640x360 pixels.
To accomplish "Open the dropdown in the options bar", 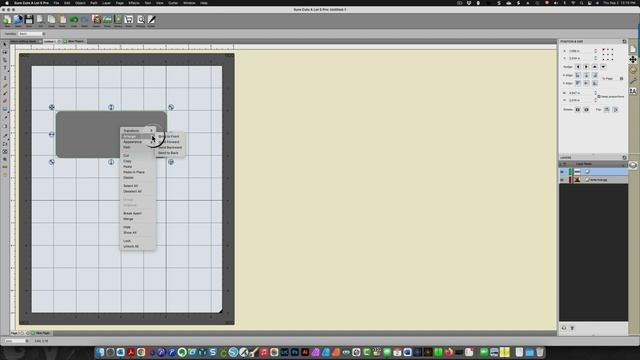I will click(31, 34).
